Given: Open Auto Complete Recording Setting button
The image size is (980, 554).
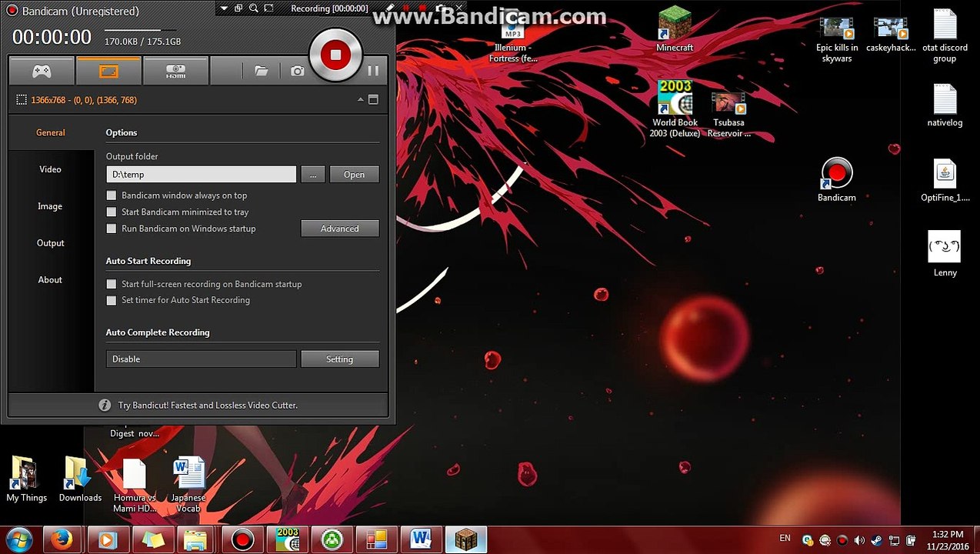Looking at the screenshot, I should tap(340, 359).
